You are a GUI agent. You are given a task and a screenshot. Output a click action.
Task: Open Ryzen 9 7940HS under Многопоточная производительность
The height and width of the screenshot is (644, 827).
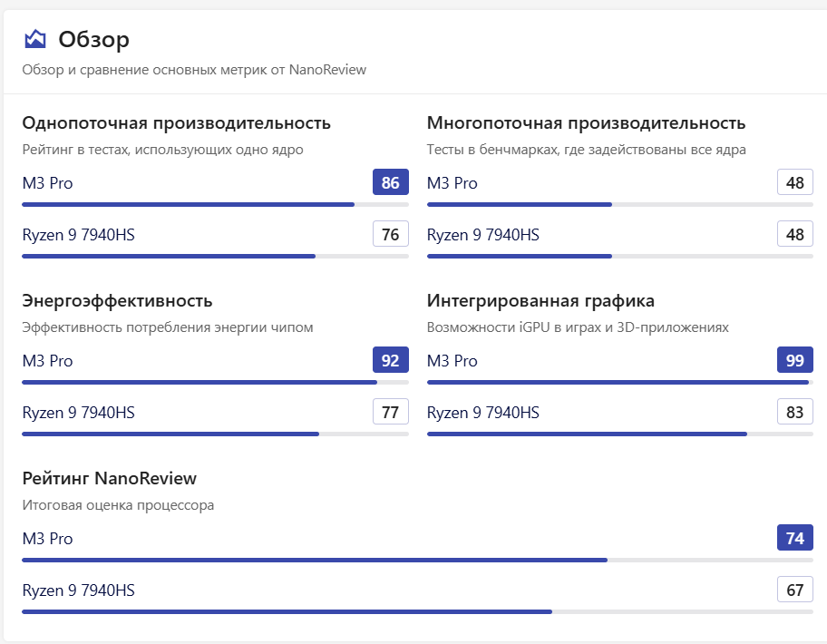point(483,235)
